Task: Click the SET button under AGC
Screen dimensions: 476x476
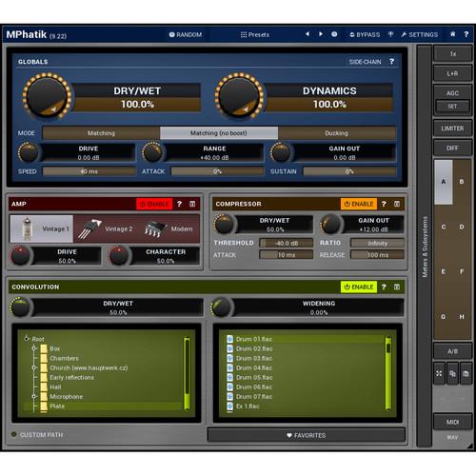Action: 452,107
